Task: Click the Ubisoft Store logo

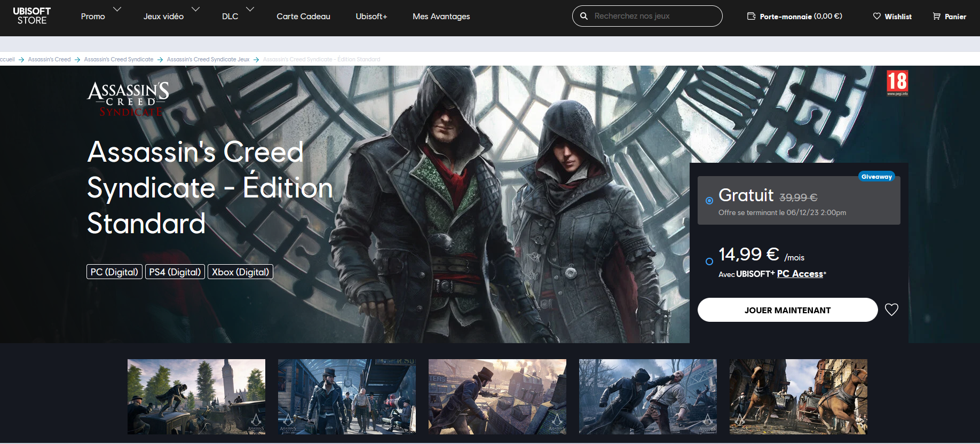Action: pos(32,16)
